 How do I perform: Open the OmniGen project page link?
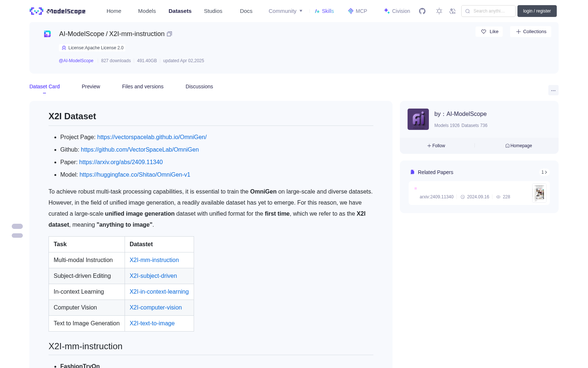(x=152, y=137)
